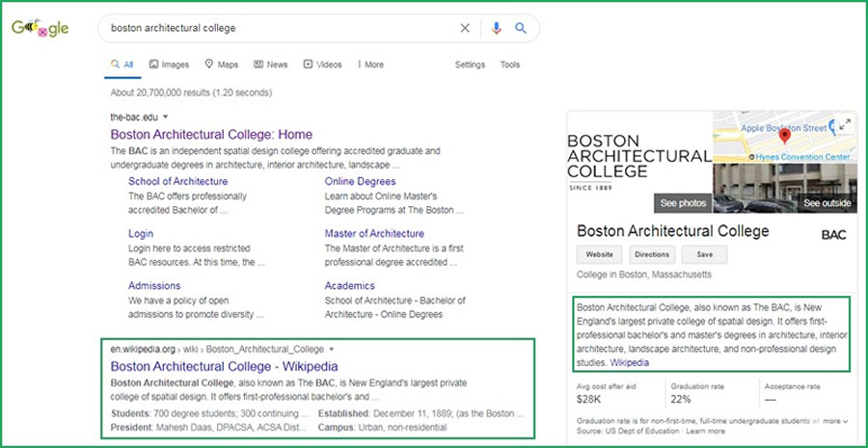Open the Login sitelink

(x=141, y=233)
